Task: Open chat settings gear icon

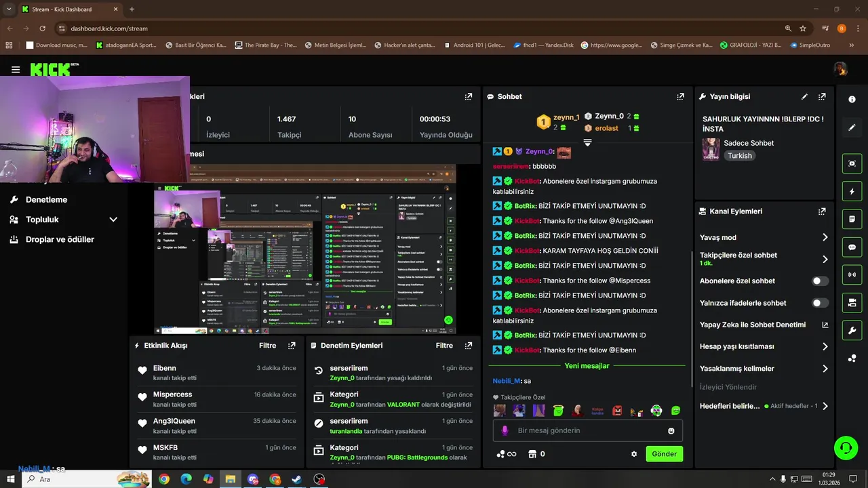Action: coord(634,454)
